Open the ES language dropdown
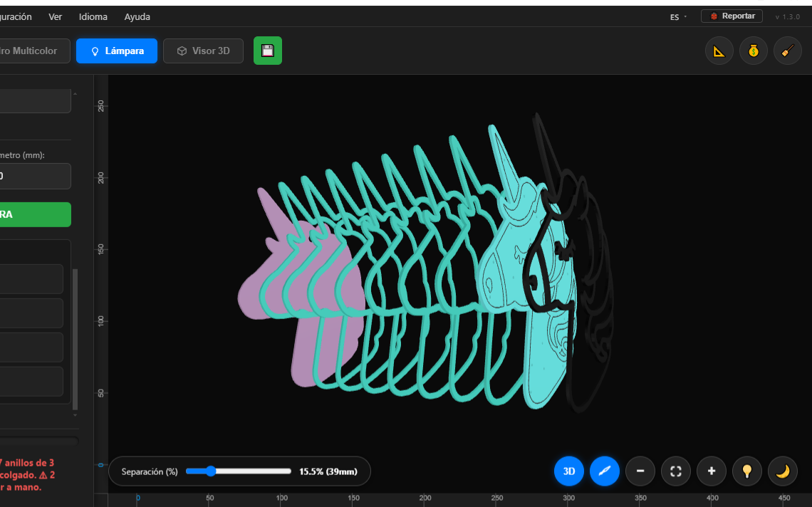This screenshot has width=812, height=507. 678,16
